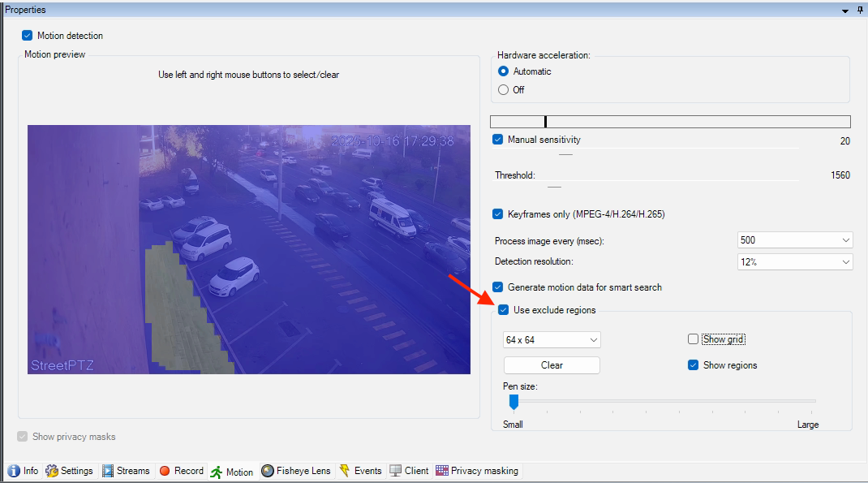Screen dimensions: 868x483
Task: Click the Fisheye Lens tab icon
Action: 267,471
